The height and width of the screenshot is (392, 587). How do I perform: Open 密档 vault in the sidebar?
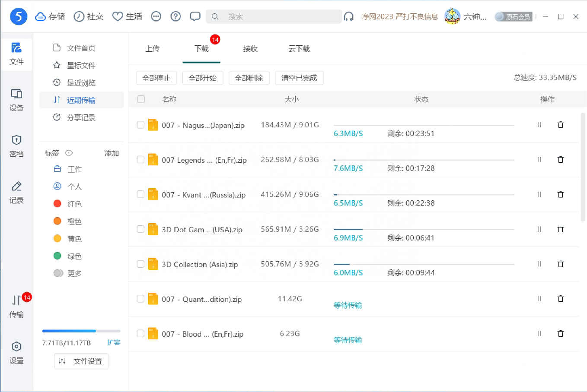(16, 146)
